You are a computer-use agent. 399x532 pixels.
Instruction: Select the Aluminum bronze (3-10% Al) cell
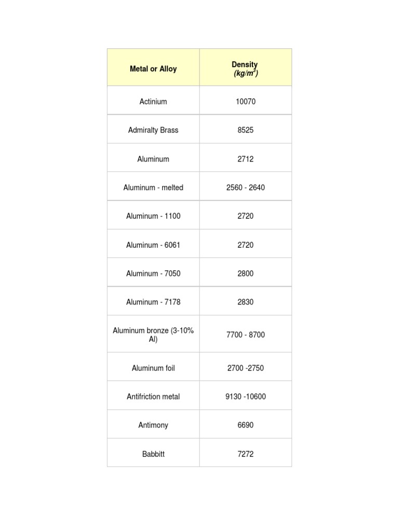point(153,335)
